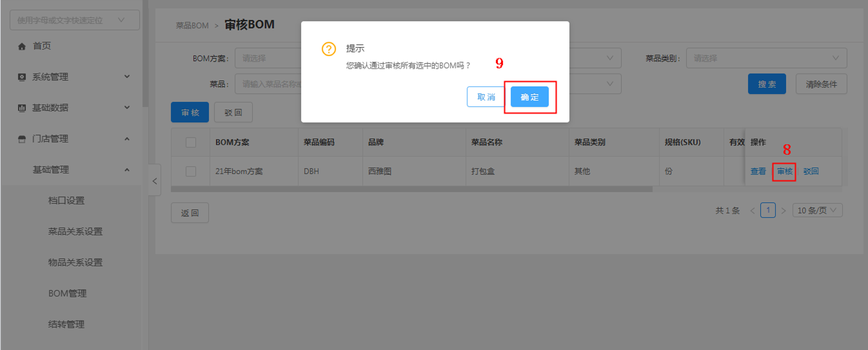Open the BOM管理 menu item
868x350 pixels.
(67, 293)
